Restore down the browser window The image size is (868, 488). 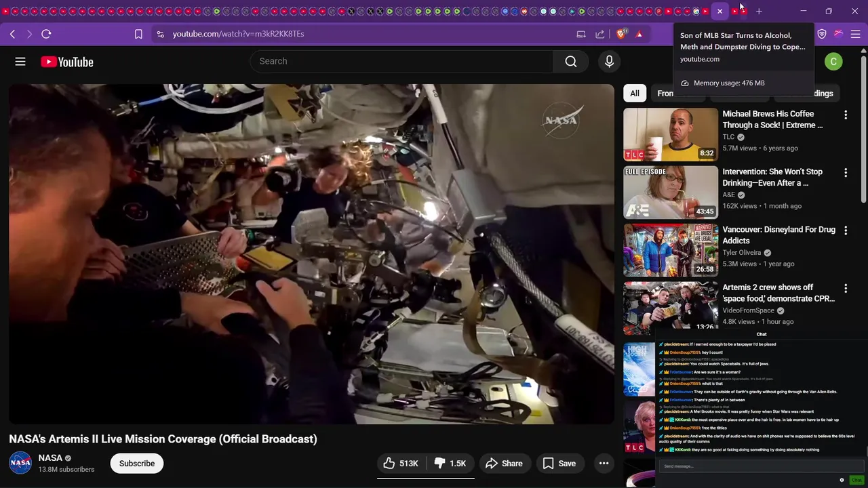(829, 11)
